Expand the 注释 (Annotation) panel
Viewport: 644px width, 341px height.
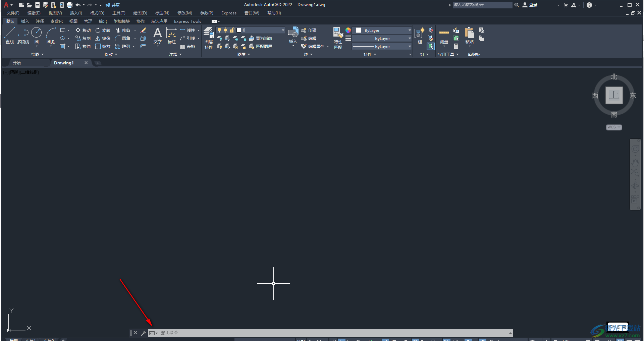click(x=175, y=54)
